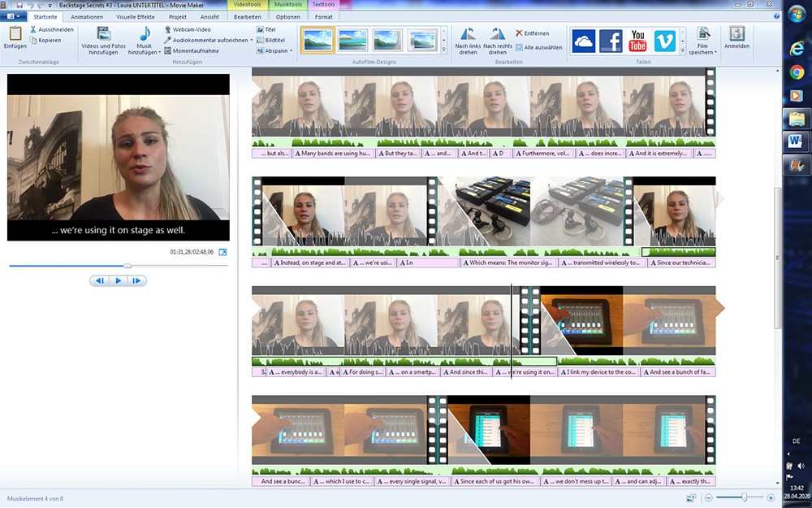This screenshot has width=812, height=508.
Task: Share the movie to Vimeo
Action: (665, 41)
